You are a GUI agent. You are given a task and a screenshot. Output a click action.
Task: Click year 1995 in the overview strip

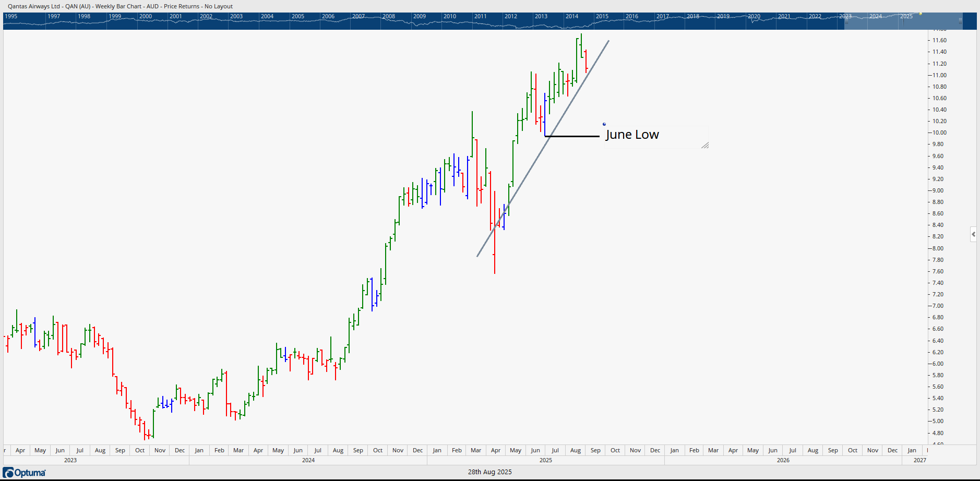tap(11, 16)
